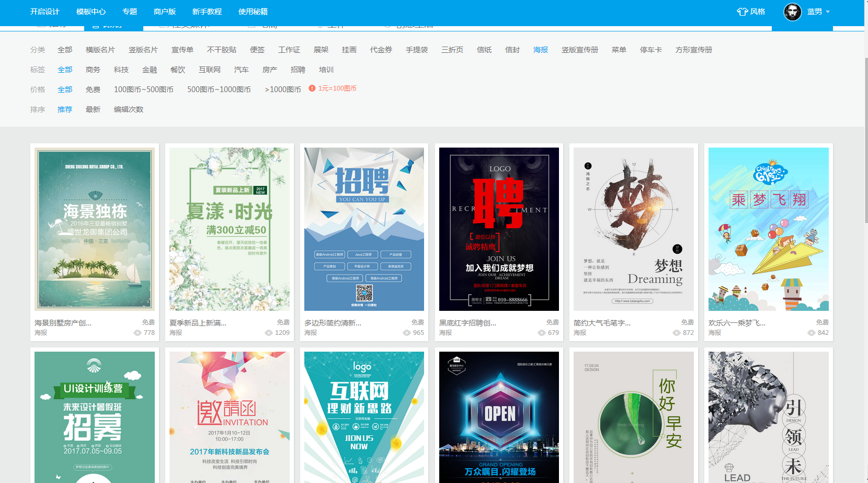Filter category by 竖版名片
Image resolution: width=868 pixels, height=483 pixels.
pyautogui.click(x=143, y=50)
